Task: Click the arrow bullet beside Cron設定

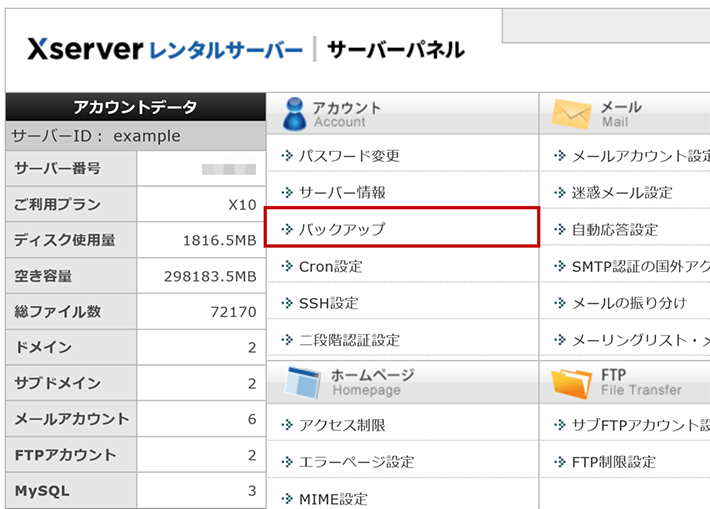Action: click(x=287, y=266)
